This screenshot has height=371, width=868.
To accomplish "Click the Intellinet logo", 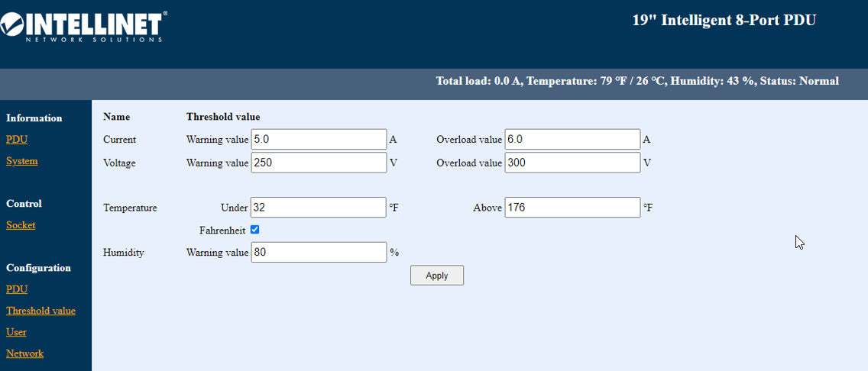I will [84, 25].
